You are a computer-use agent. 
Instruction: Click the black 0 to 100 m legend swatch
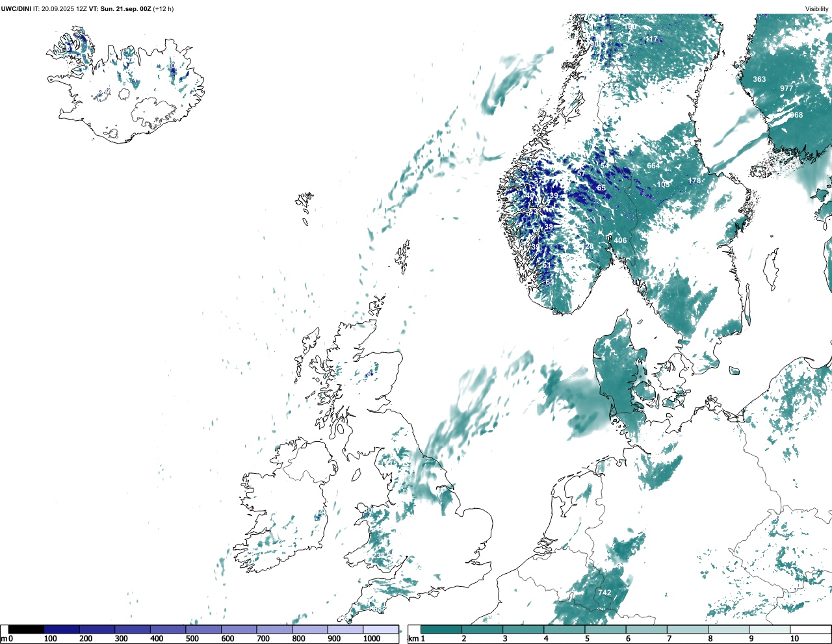(27, 629)
